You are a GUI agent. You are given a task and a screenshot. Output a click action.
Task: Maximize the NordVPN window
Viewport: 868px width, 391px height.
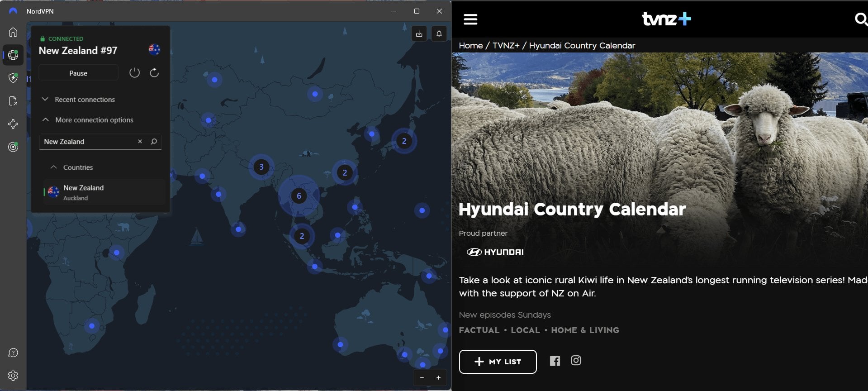coord(417,11)
